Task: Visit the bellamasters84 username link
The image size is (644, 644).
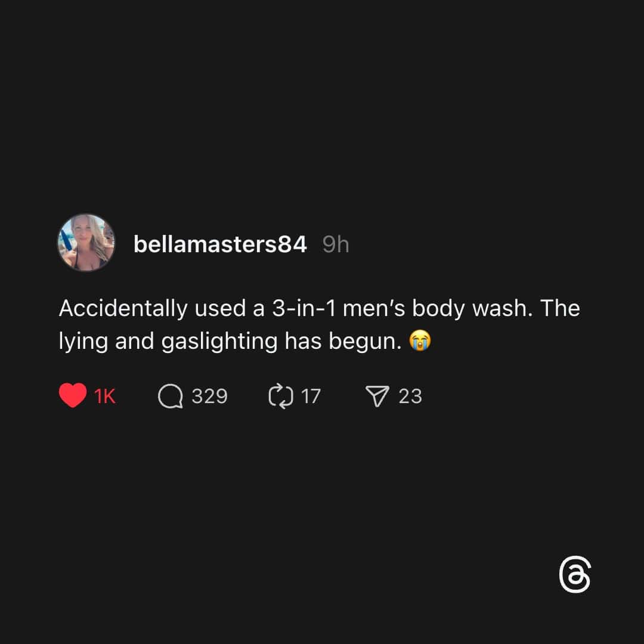Action: tap(220, 244)
